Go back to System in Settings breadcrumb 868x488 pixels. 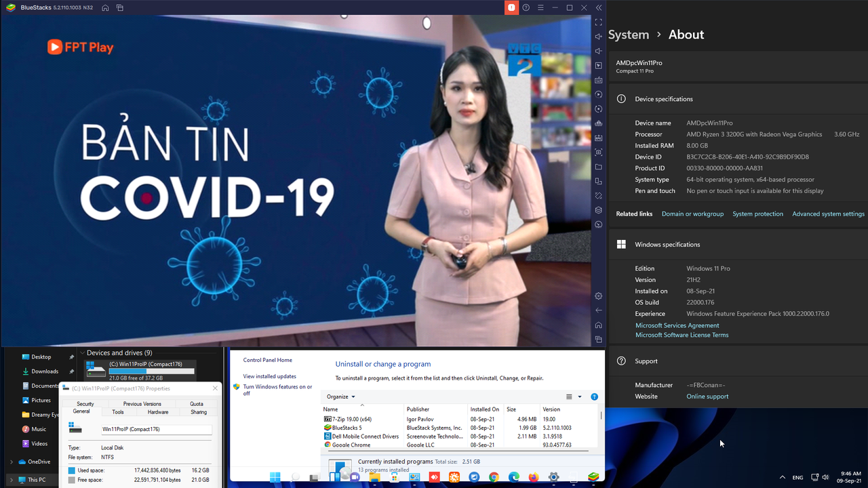[x=629, y=35]
